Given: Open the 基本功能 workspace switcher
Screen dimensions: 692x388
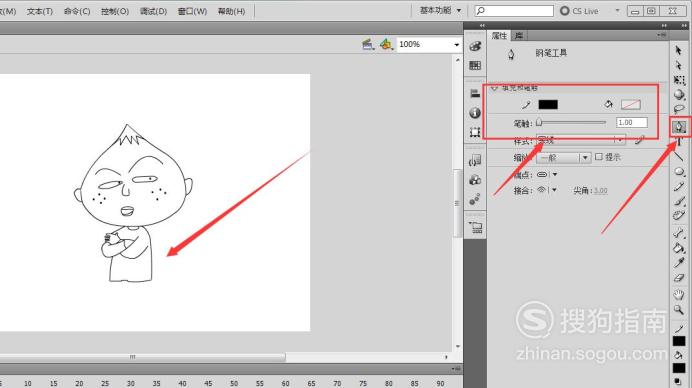Looking at the screenshot, I should pos(440,10).
